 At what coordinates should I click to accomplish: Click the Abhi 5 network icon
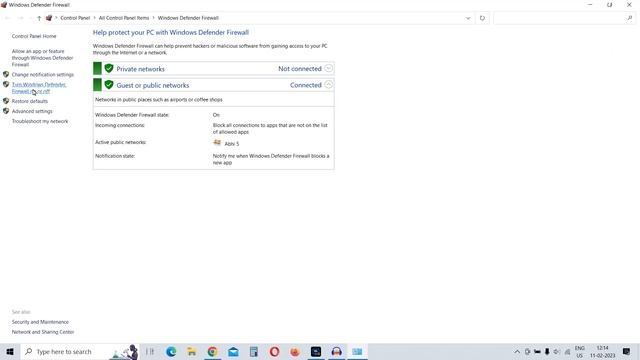(217, 143)
